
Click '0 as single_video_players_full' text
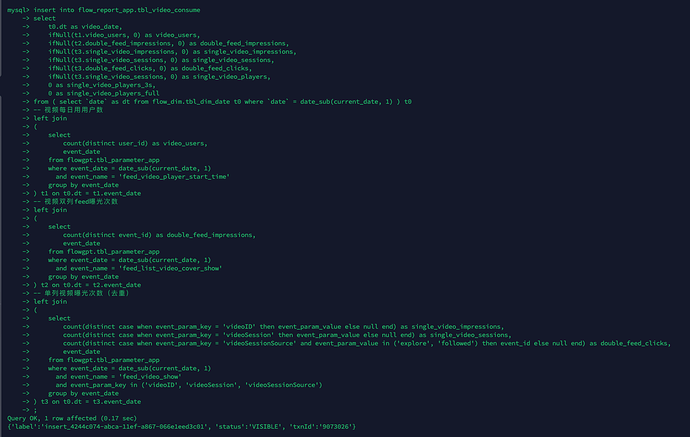(x=104, y=93)
